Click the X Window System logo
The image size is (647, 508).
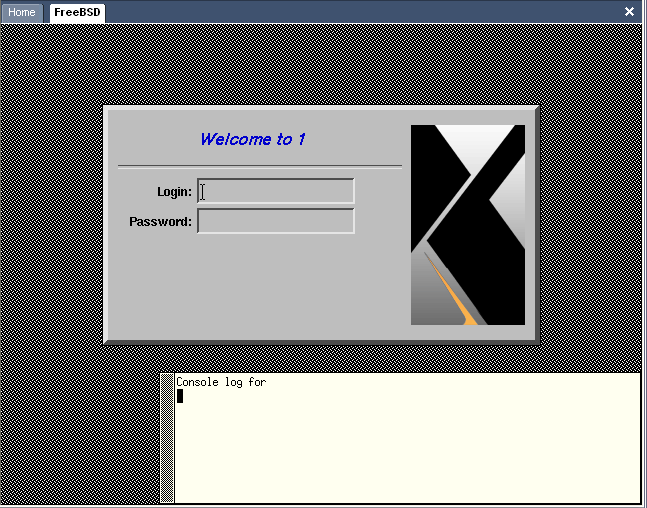pyautogui.click(x=467, y=225)
